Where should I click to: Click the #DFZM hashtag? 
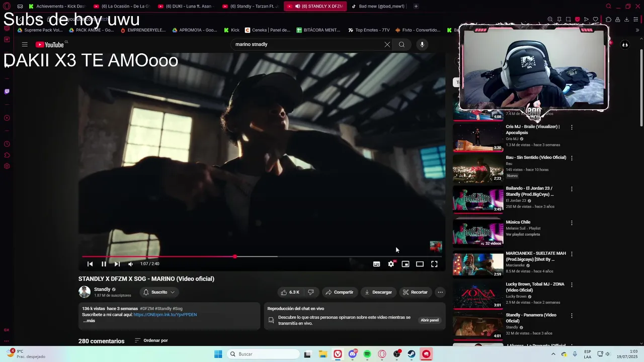[146, 309]
